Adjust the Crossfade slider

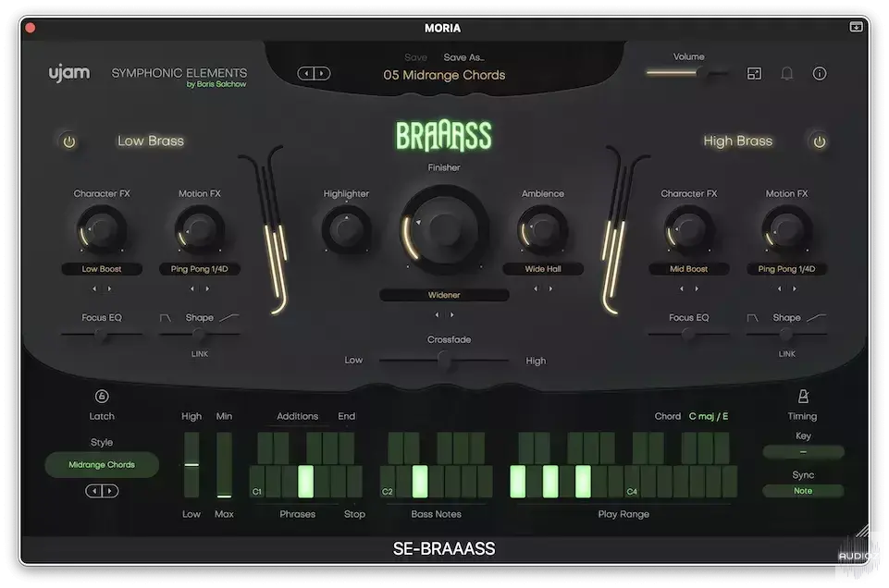pyautogui.click(x=444, y=360)
